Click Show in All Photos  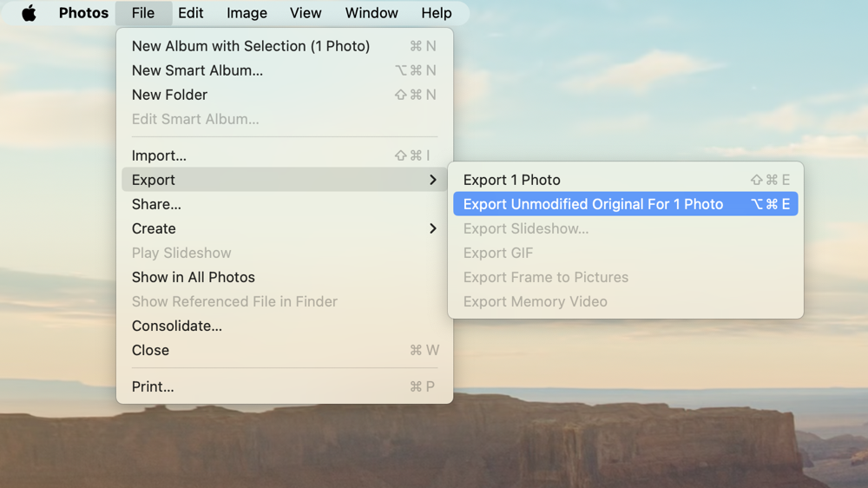click(x=194, y=277)
